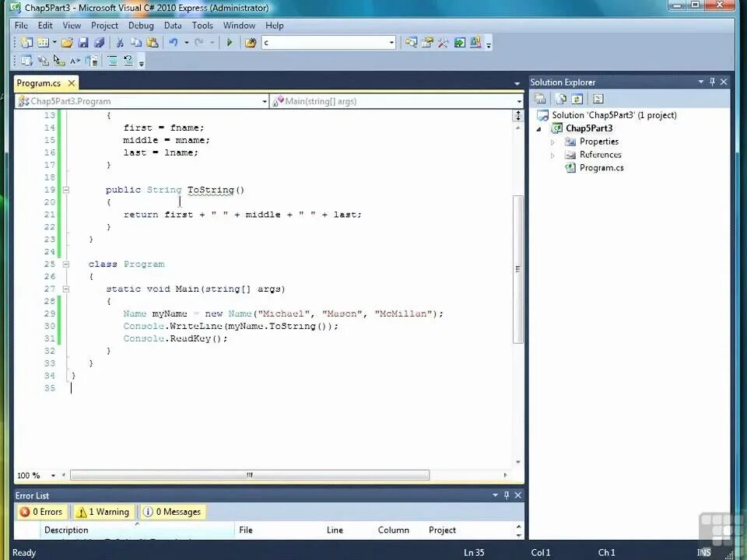Click inside the Find combo box containing 'c'
Image resolution: width=747 pixels, height=560 pixels.
(325, 43)
